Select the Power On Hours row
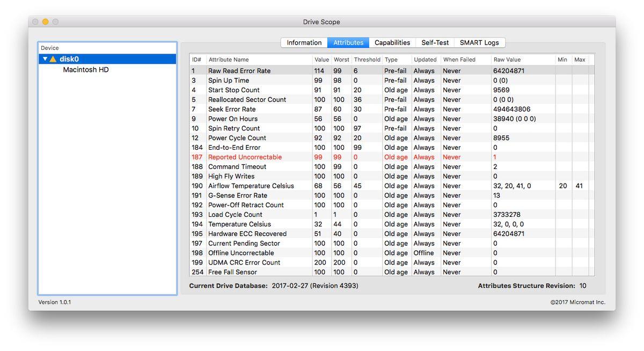Viewport: 644px width, 351px height. (233, 119)
